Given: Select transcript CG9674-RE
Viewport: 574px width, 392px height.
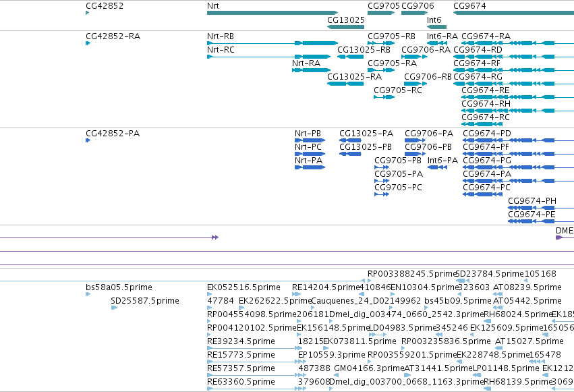Looking at the screenshot, I should point(517,97).
